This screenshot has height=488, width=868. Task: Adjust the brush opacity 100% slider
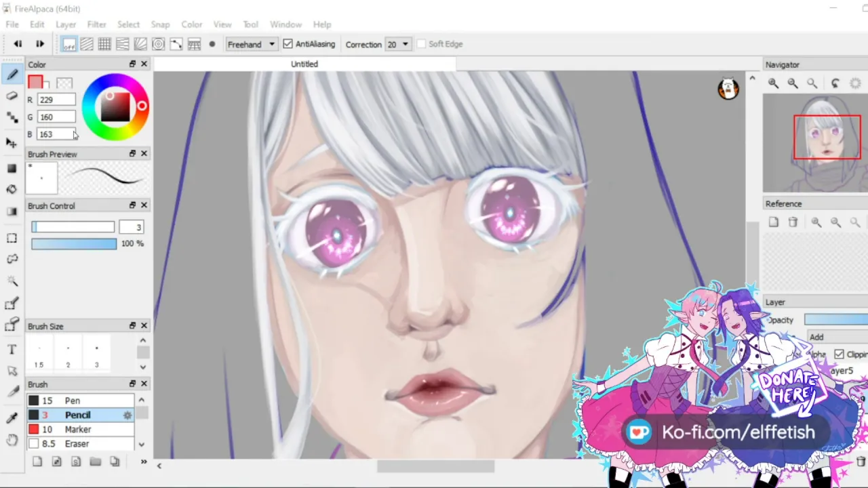(x=74, y=243)
